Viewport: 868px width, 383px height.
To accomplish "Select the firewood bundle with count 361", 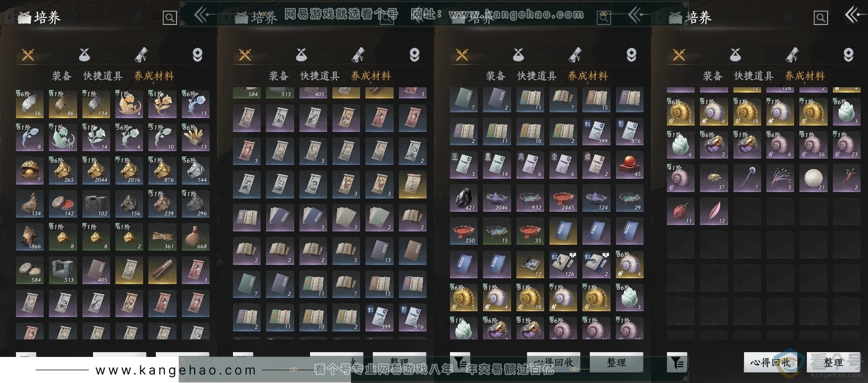I will (x=162, y=237).
